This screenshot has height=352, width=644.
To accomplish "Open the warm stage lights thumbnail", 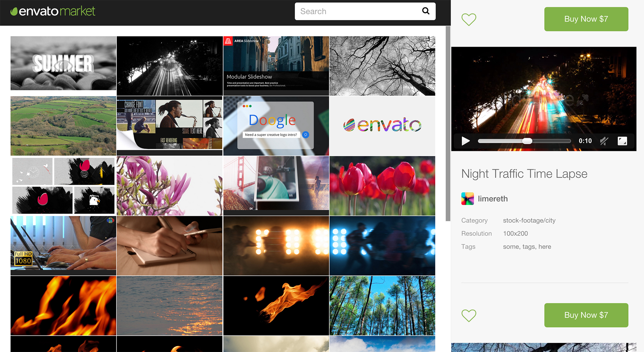I will 276,246.
